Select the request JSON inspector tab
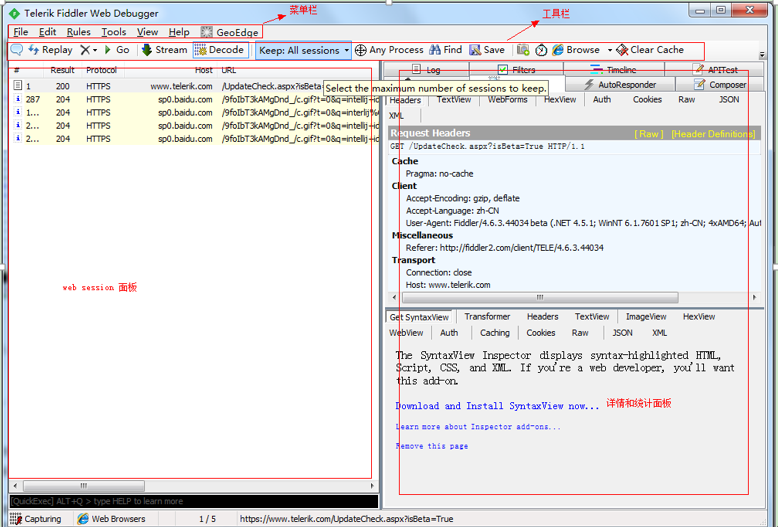778x527 pixels. 729,100
